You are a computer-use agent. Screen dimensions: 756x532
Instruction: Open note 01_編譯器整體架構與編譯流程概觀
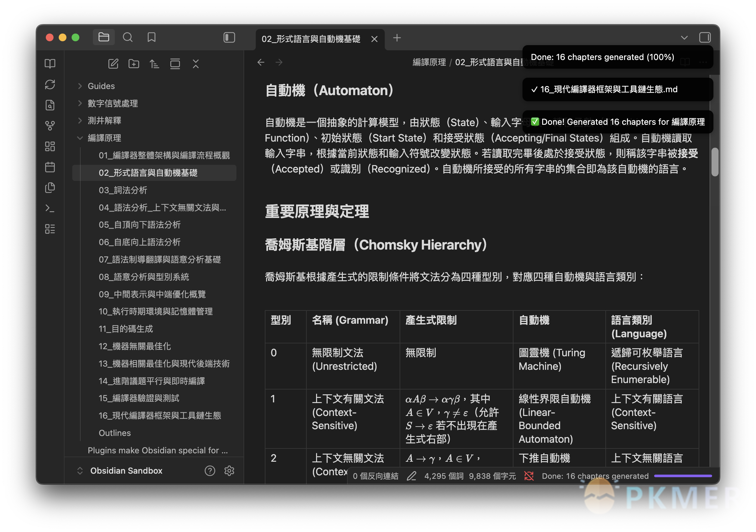click(164, 155)
